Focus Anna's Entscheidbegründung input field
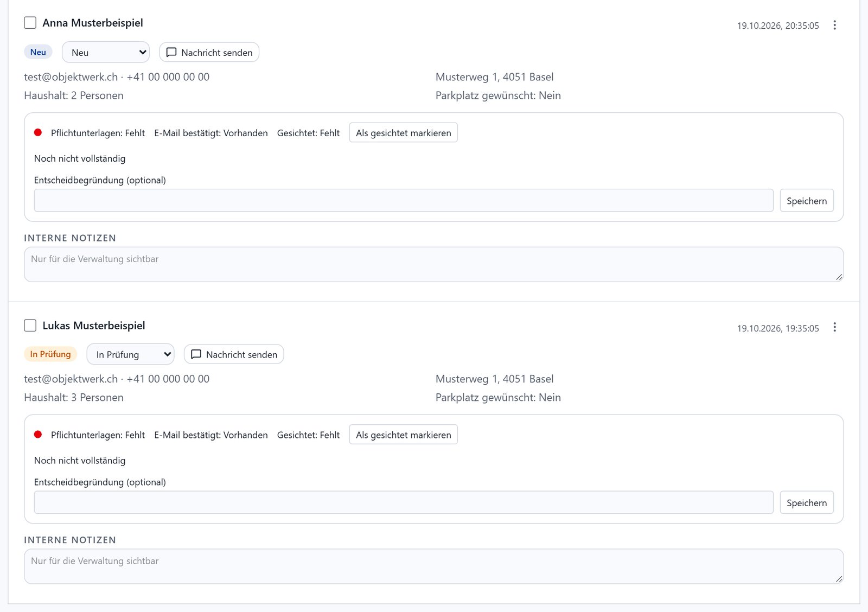Screen dimensions: 868x612 (x=404, y=200)
